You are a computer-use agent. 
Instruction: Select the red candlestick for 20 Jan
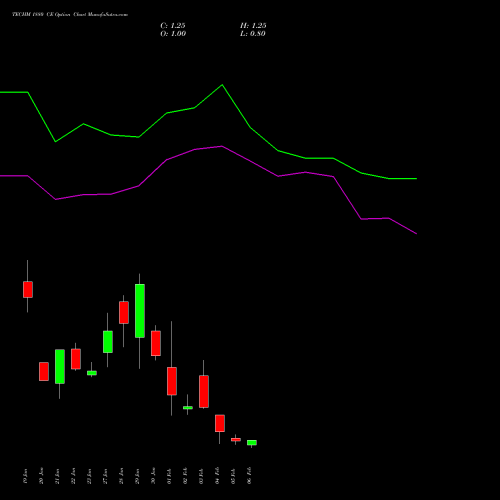(44, 371)
